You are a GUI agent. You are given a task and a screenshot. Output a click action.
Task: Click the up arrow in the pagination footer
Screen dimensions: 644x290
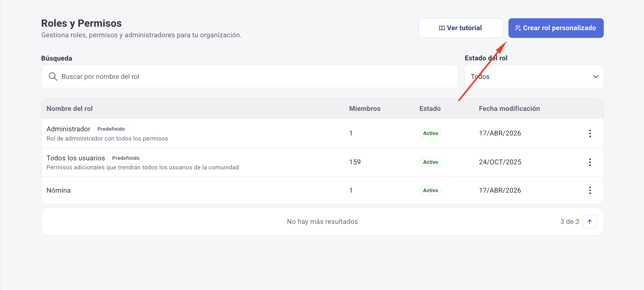click(589, 221)
